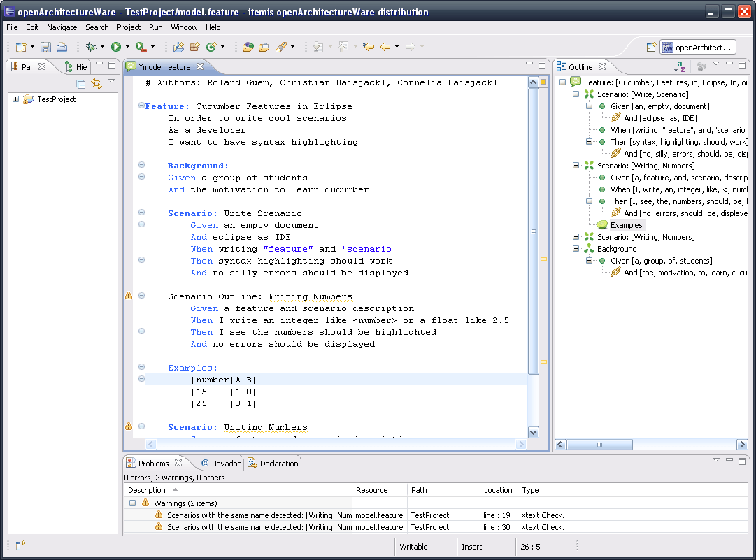Select the openArchitectureWare perspective button

tap(698, 47)
